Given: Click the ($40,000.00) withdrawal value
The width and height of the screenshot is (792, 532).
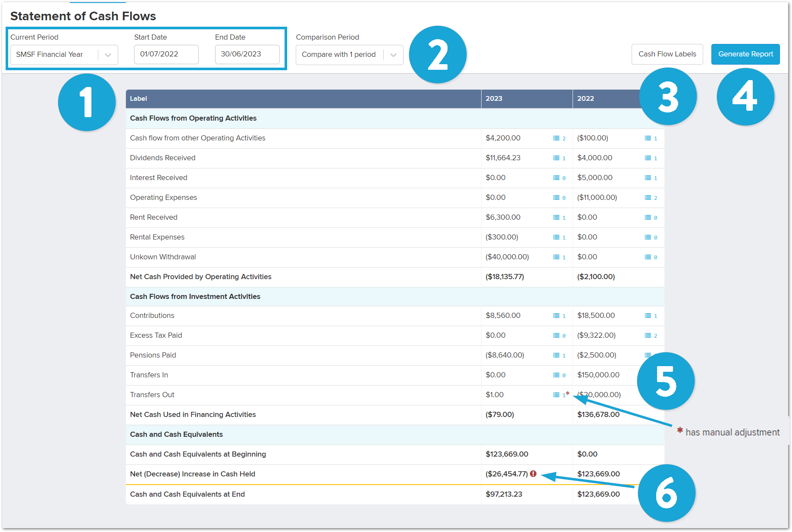Looking at the screenshot, I should click(507, 257).
